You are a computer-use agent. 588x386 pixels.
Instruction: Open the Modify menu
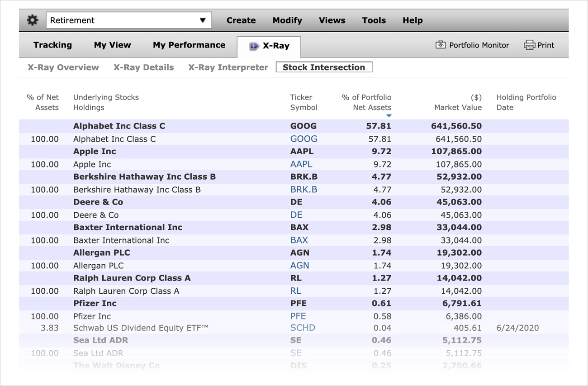tap(287, 20)
